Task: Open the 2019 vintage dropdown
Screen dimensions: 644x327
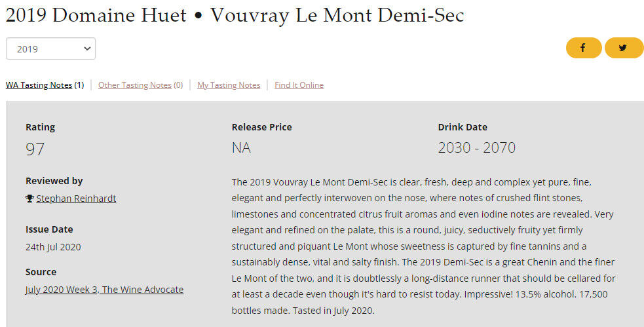Action: pos(50,48)
